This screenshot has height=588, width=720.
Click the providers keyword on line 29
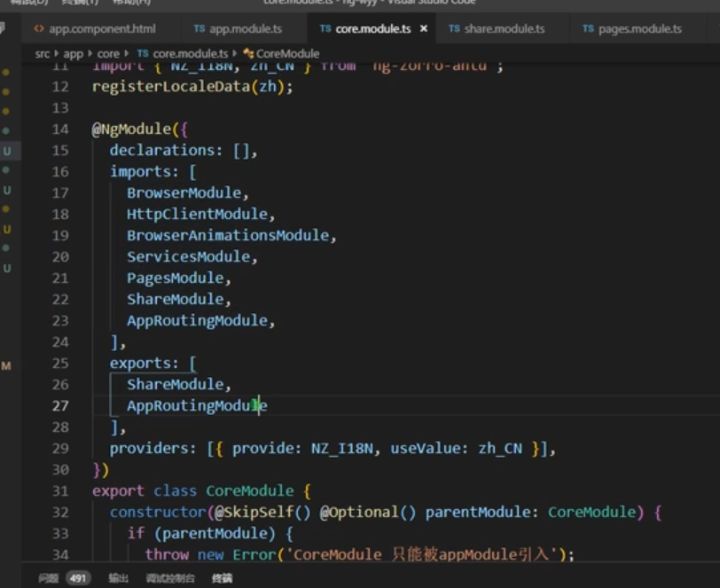[x=148, y=449]
